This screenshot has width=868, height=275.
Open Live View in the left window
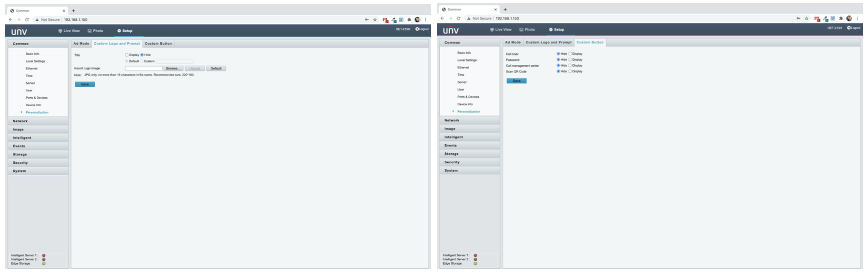pos(69,30)
